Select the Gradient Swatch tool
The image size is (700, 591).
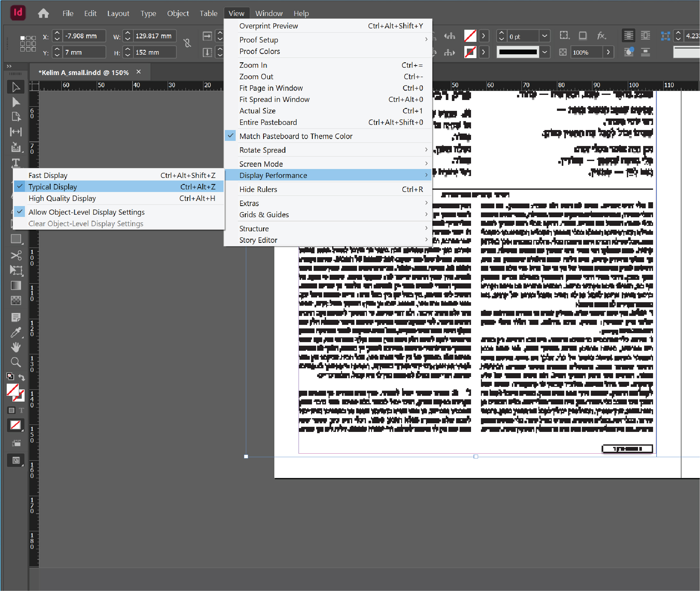[x=15, y=286]
